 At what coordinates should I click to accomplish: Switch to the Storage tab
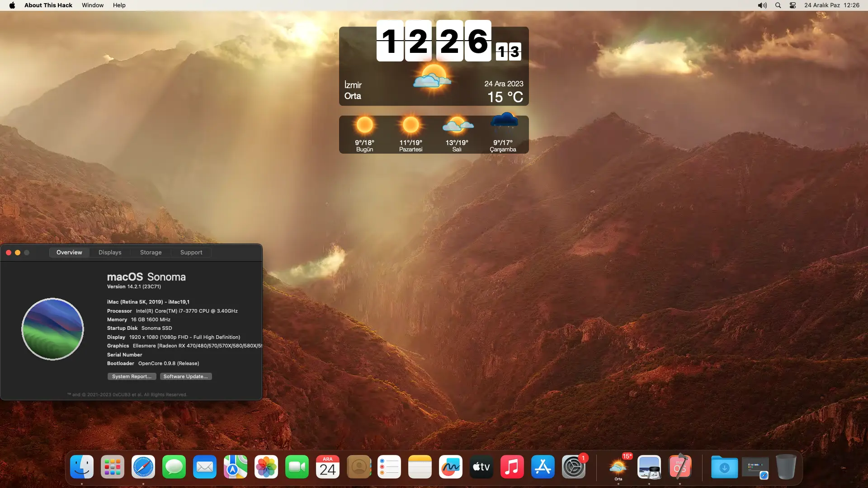151,253
